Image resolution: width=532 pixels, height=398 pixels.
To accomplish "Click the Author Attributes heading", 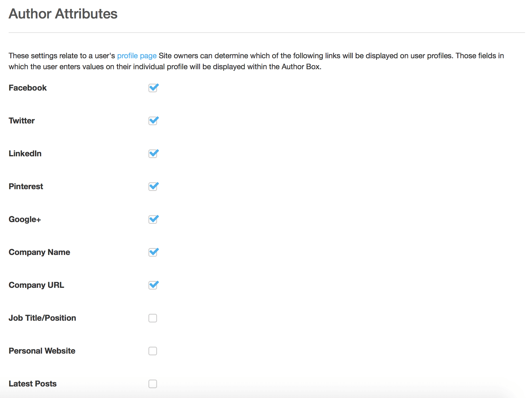I will pyautogui.click(x=63, y=14).
